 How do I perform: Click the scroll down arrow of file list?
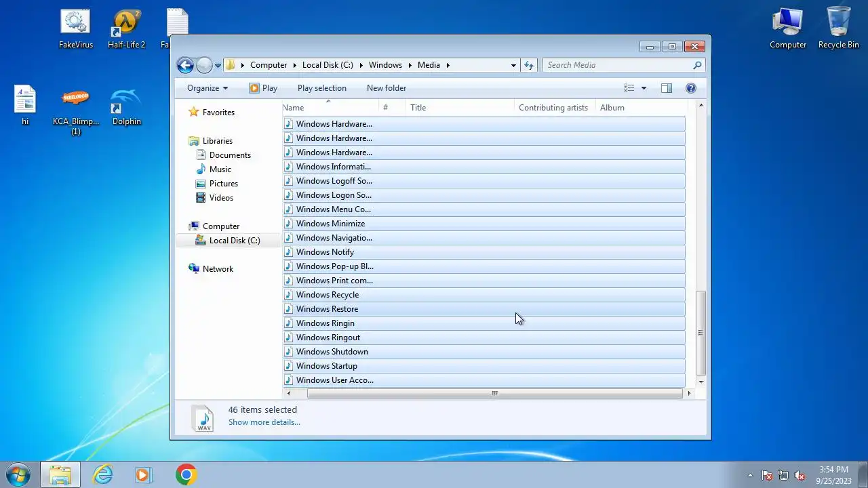pos(701,382)
